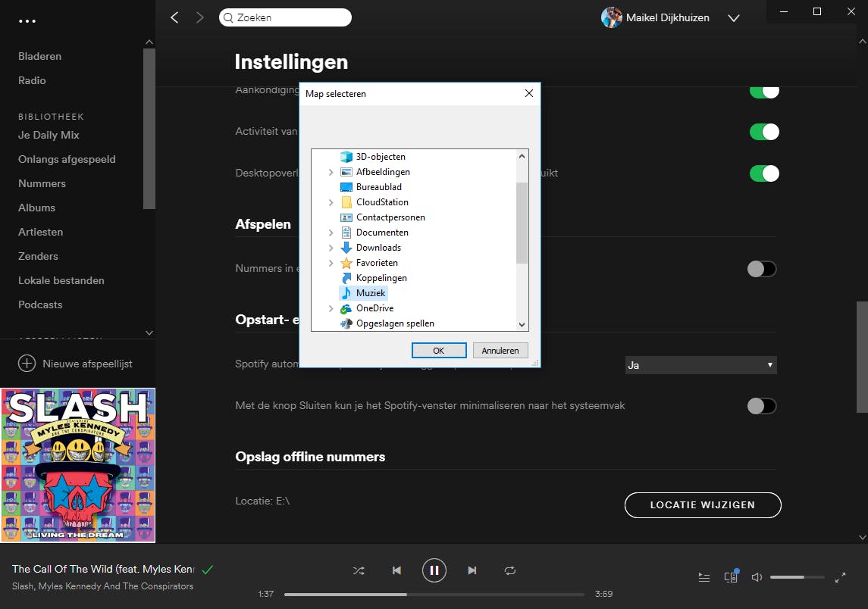868x609 pixels.
Task: Click the Contactpersonen folder icon
Action: tap(346, 217)
